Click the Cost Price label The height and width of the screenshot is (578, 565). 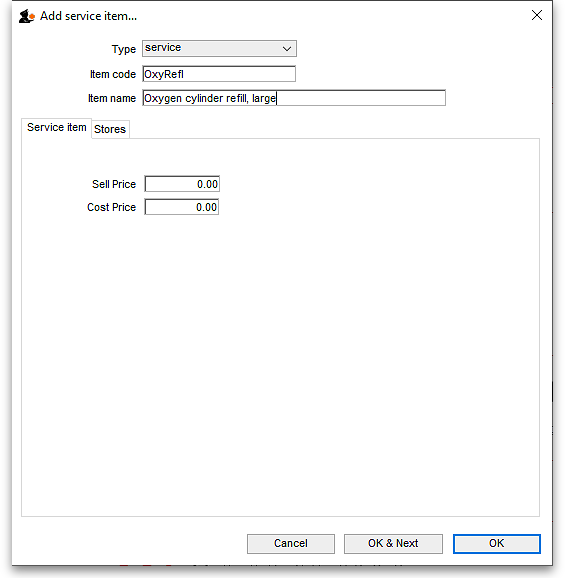111,208
